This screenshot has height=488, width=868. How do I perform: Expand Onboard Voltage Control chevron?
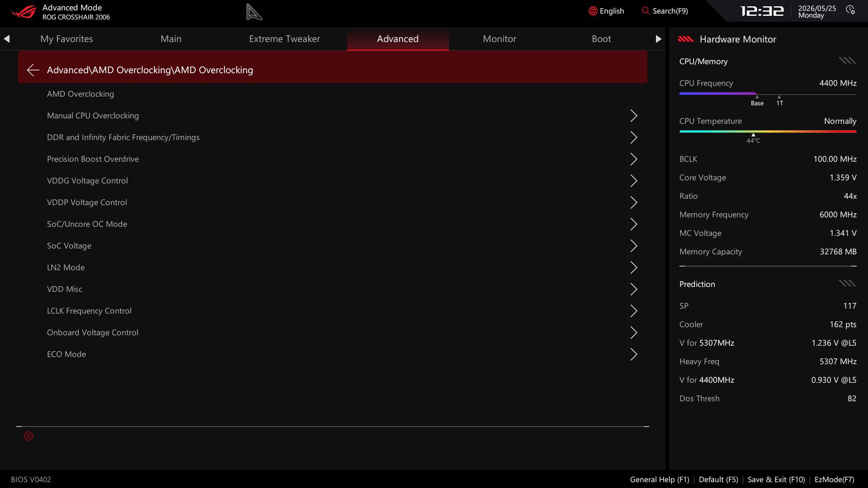tap(634, 333)
